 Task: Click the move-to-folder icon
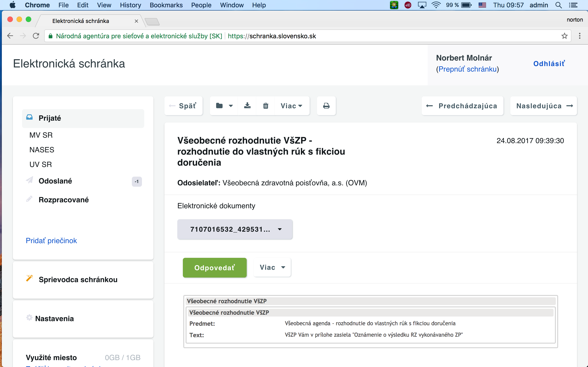click(x=219, y=106)
